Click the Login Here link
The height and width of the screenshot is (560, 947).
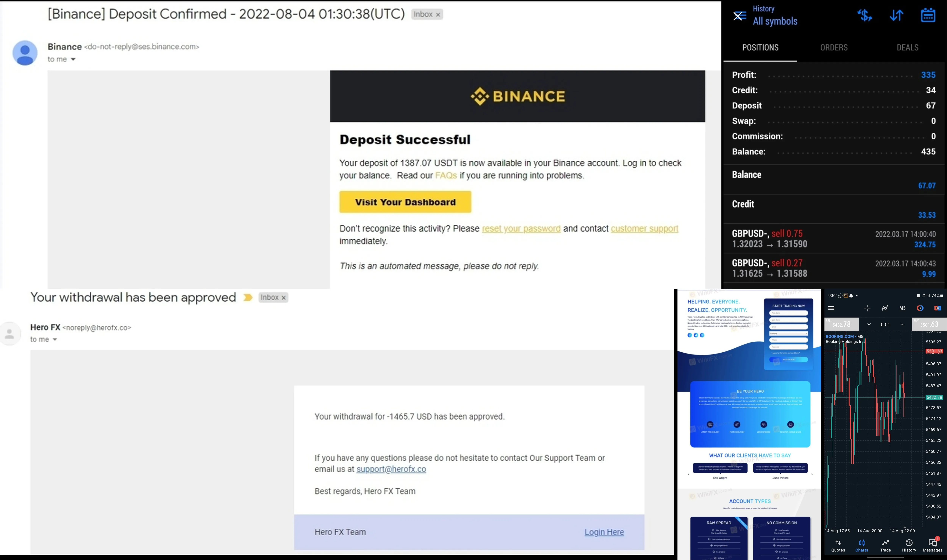point(604,532)
